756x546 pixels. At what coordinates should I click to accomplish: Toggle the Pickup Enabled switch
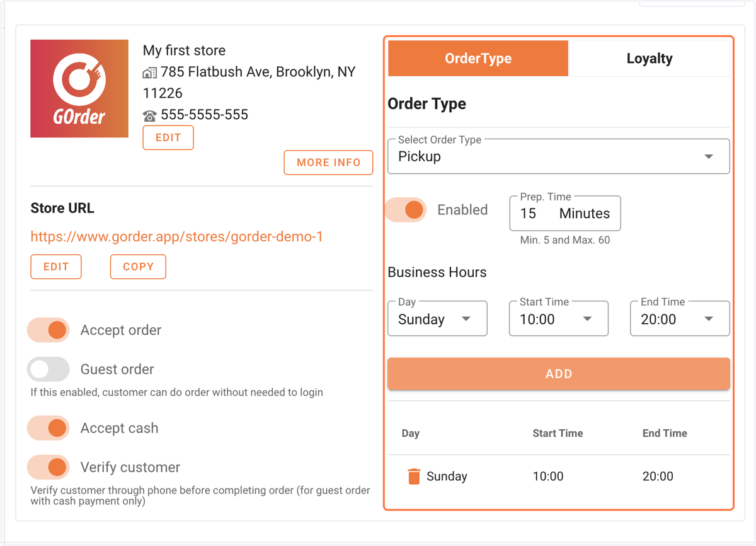click(406, 210)
